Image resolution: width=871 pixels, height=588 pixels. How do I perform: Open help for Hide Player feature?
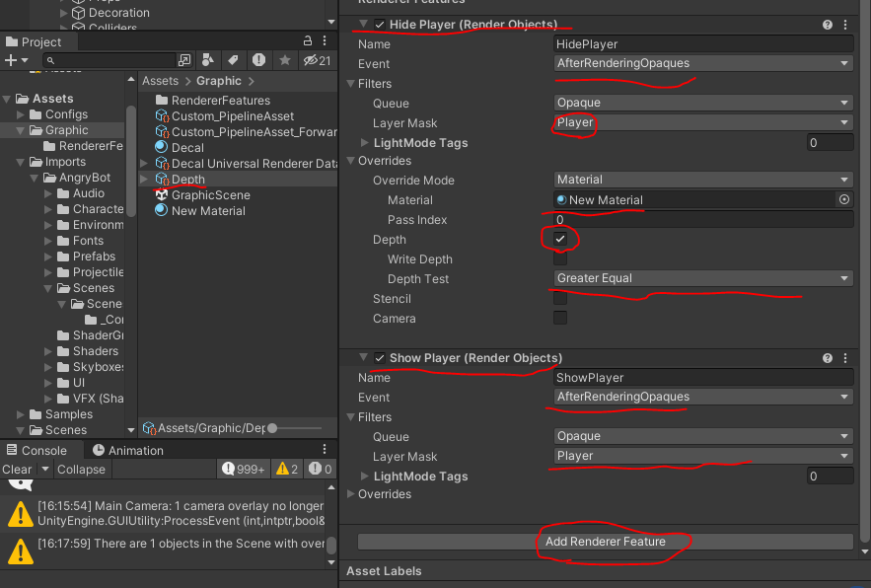(x=828, y=25)
